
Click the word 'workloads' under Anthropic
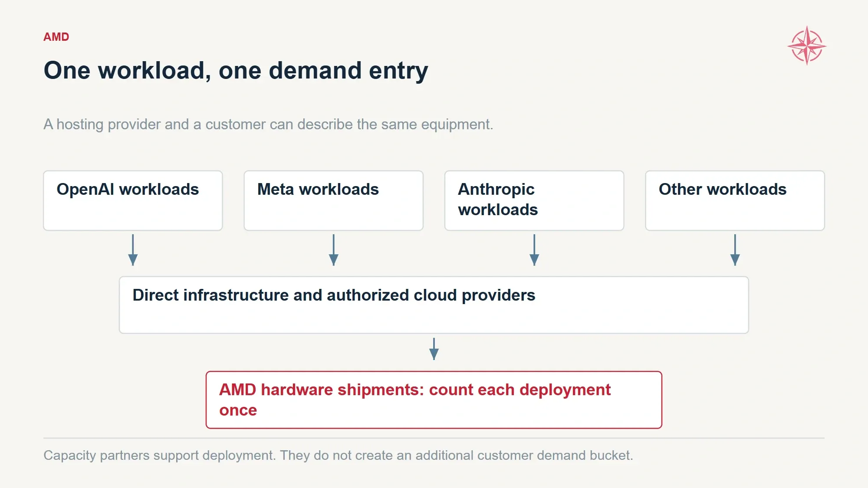point(498,210)
